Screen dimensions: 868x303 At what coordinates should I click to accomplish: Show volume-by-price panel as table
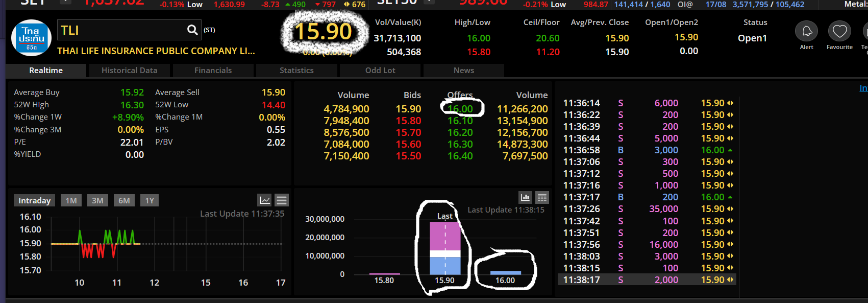(542, 197)
